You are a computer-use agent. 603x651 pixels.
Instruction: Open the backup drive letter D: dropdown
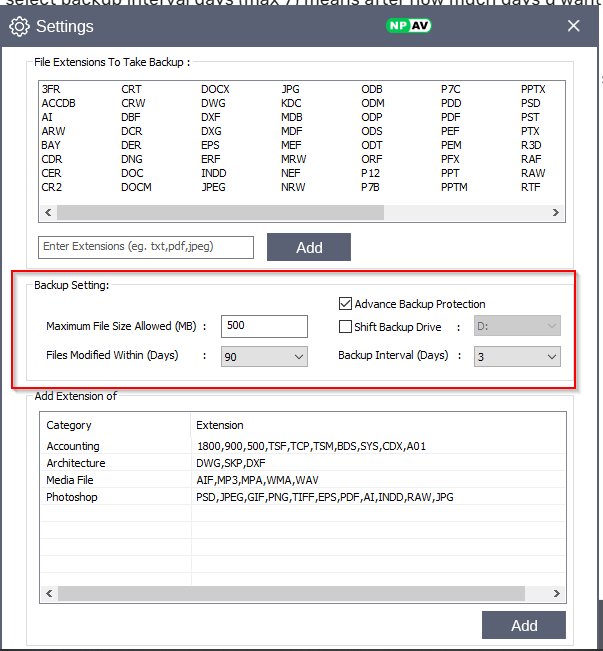pyautogui.click(x=517, y=327)
